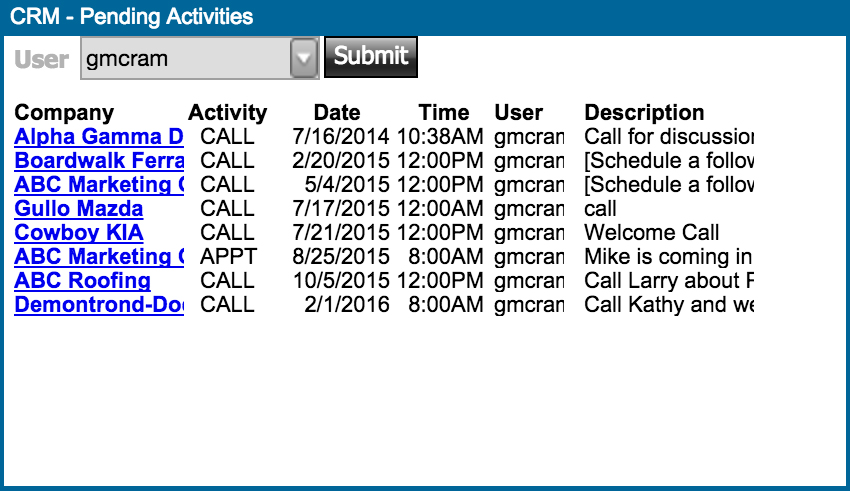
Task: Open the Alpha Gamma company link
Action: 99,137
